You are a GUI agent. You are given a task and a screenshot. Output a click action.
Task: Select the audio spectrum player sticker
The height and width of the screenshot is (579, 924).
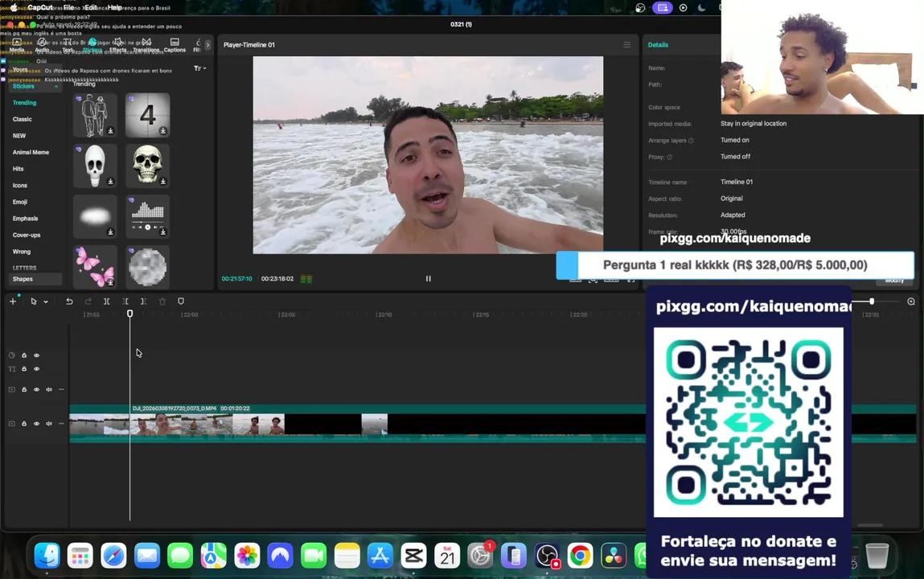click(x=147, y=216)
